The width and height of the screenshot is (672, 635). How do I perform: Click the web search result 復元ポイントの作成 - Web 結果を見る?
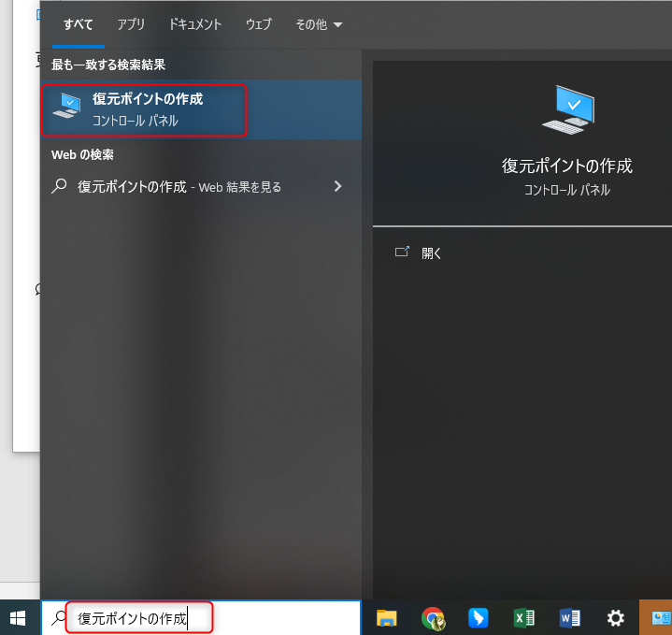pos(201,186)
